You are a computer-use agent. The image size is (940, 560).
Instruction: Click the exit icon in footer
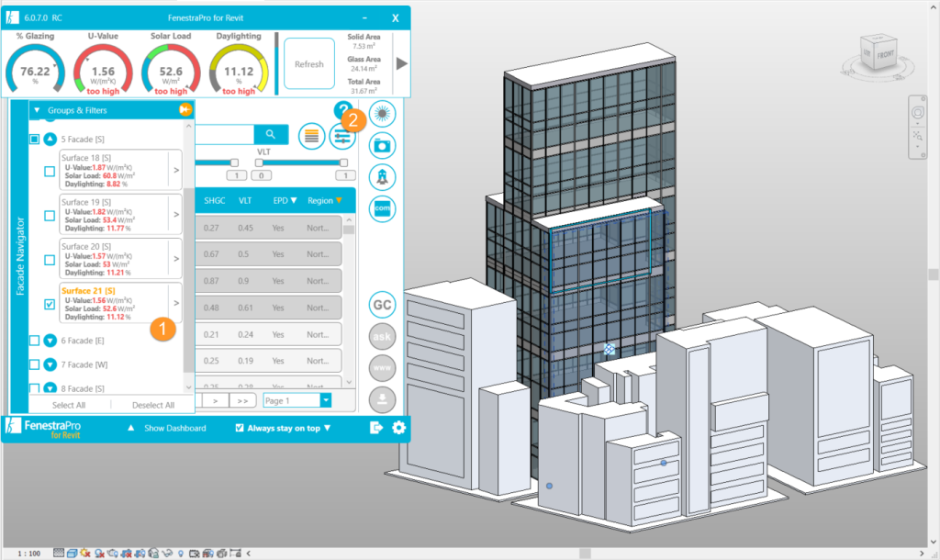tap(375, 428)
